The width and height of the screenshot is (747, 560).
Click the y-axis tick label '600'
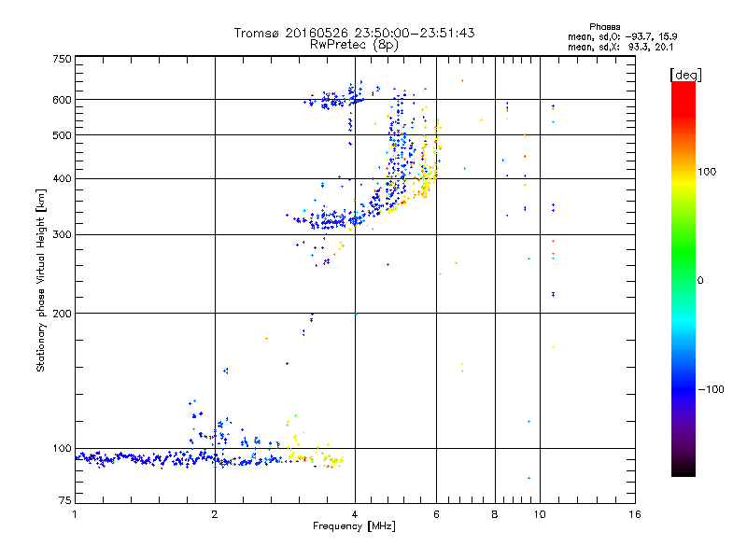click(x=62, y=100)
